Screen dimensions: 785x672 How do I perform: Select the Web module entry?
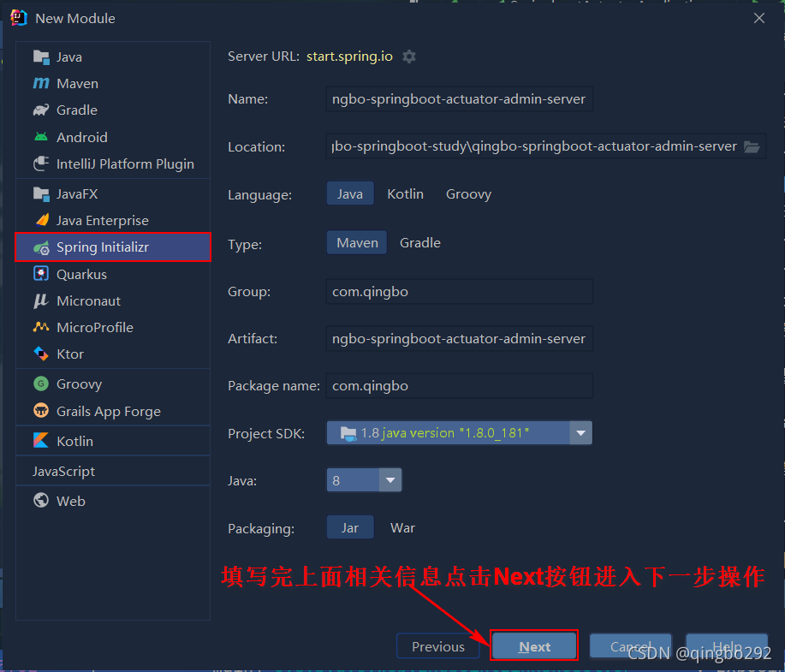113,502
